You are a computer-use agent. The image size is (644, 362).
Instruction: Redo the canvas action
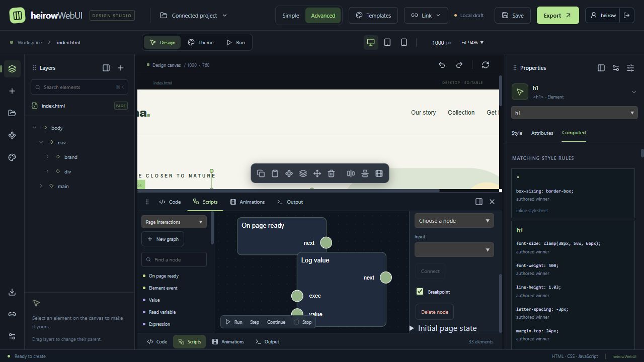tap(459, 65)
